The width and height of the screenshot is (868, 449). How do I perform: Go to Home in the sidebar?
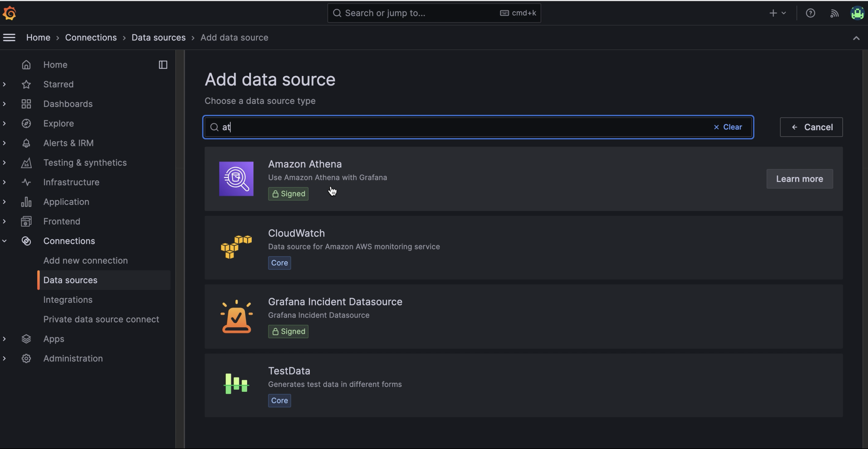(55, 65)
